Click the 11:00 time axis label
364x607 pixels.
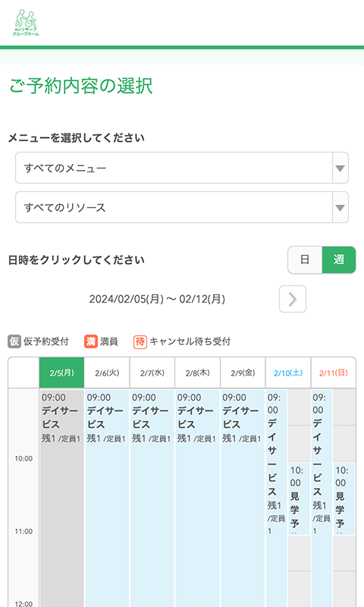coord(24,531)
